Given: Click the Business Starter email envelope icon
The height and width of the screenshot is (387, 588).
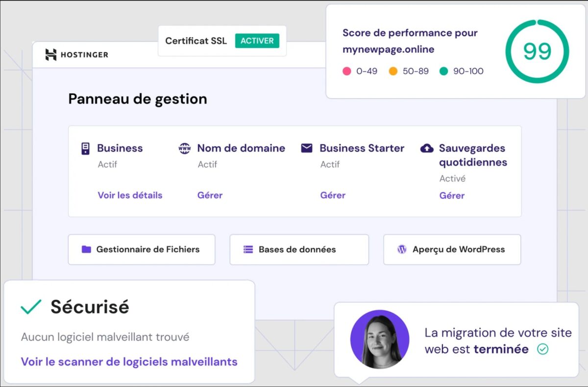Looking at the screenshot, I should (307, 148).
